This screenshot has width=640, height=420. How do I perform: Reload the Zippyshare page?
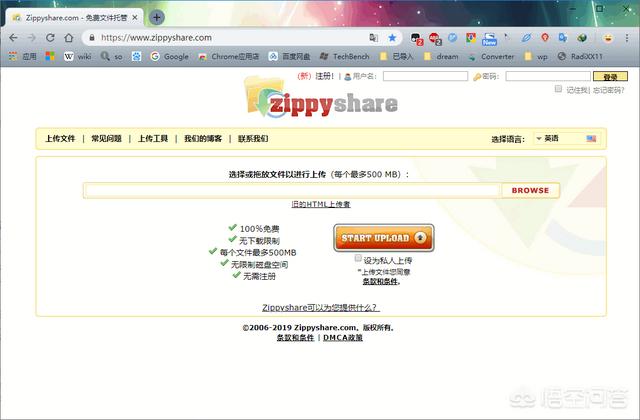pos(50,38)
